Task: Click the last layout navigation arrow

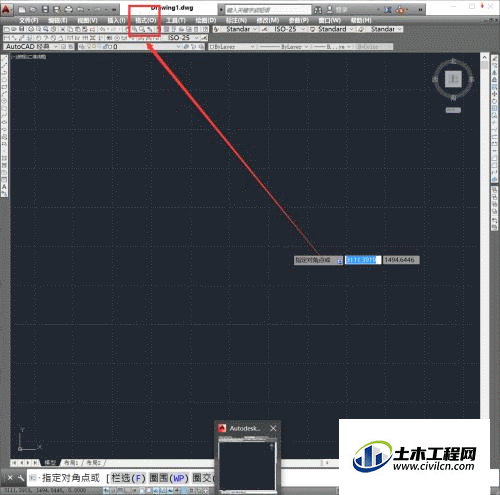Action: [x=35, y=463]
